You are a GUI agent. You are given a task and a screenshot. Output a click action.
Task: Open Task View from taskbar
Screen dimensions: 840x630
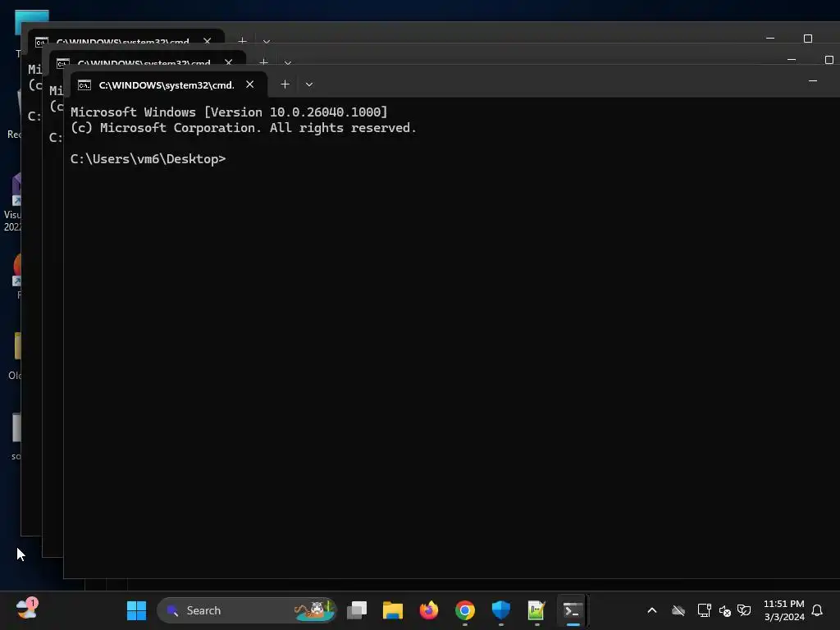(357, 610)
